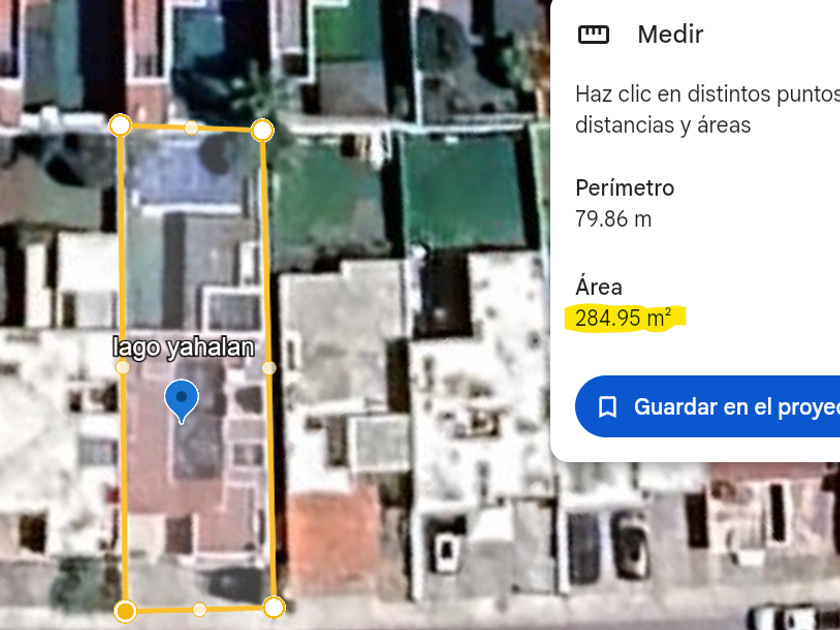This screenshot has height=630, width=840.
Task: Click the bottom-right white polygon vertex
Action: pyautogui.click(x=274, y=608)
